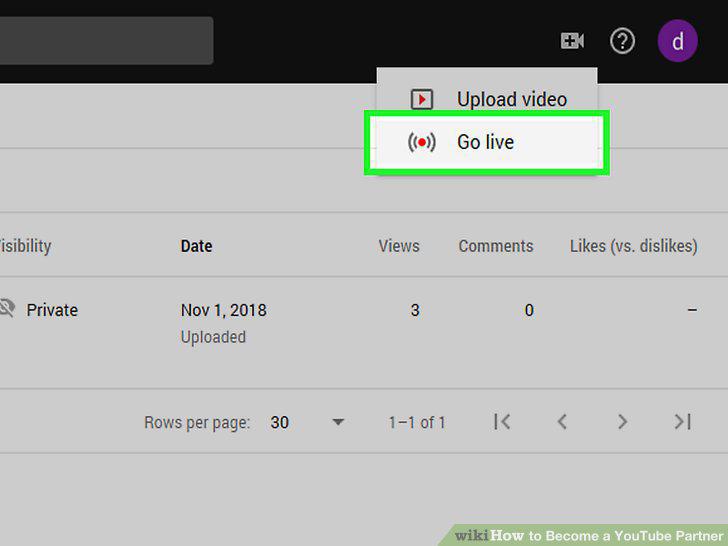
Task: Click the Likes (vs. dislikes) column header
Action: click(x=634, y=246)
